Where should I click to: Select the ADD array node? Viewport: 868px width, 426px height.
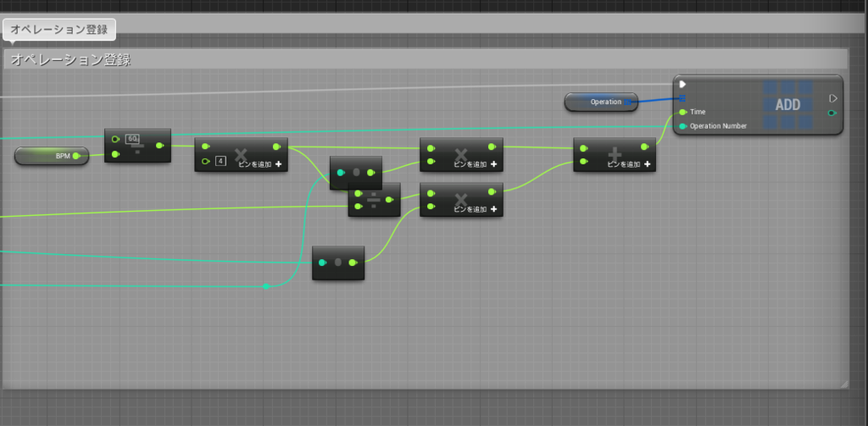pyautogui.click(x=758, y=105)
